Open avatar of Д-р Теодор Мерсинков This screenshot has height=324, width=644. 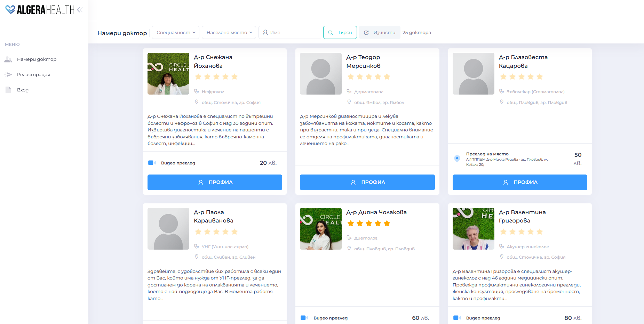321,74
